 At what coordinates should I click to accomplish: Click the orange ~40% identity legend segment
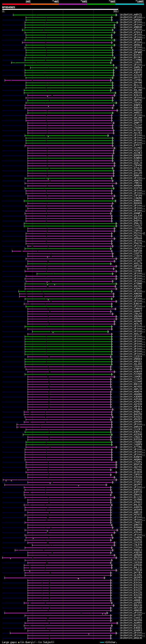[45, 4]
